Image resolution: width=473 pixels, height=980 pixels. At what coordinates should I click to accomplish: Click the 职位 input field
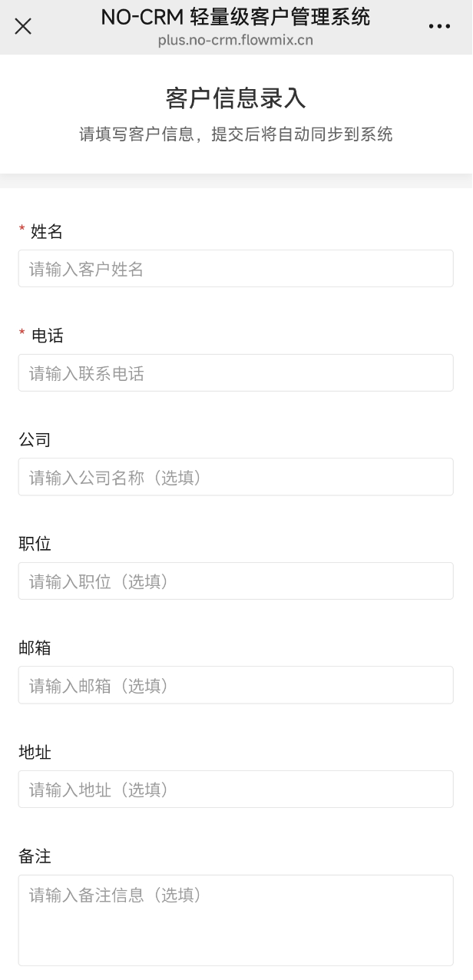click(236, 581)
